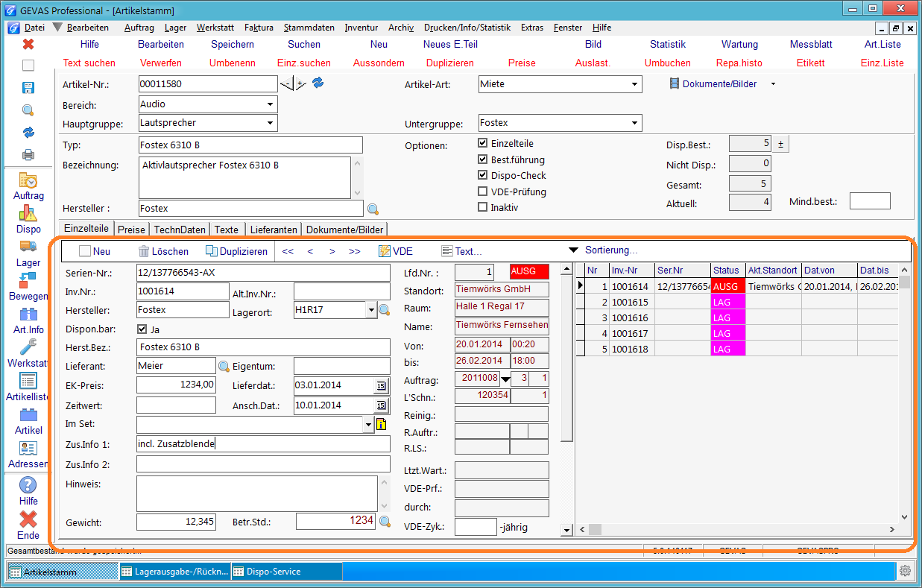Click Löschen in the Einzelteile toolbar

coord(163,251)
